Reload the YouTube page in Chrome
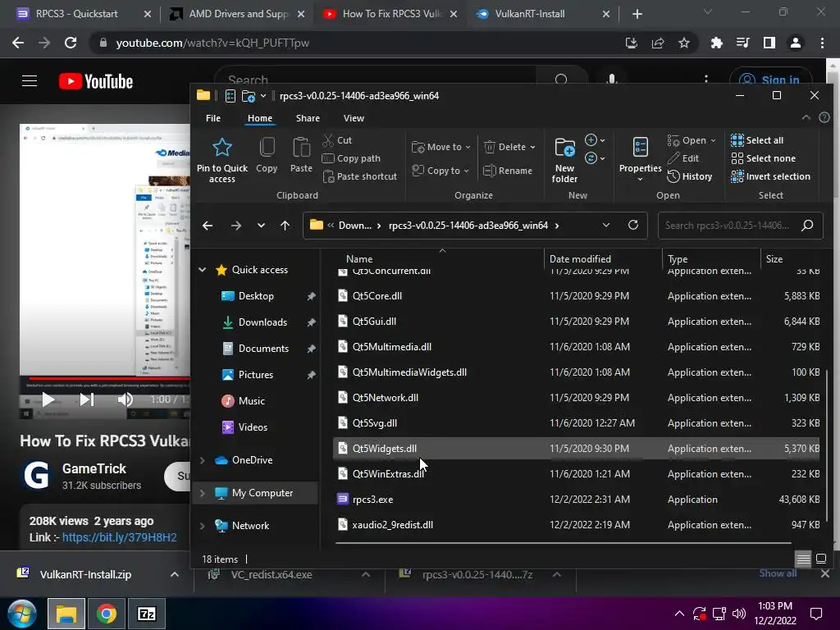This screenshot has width=840, height=630. (71, 43)
